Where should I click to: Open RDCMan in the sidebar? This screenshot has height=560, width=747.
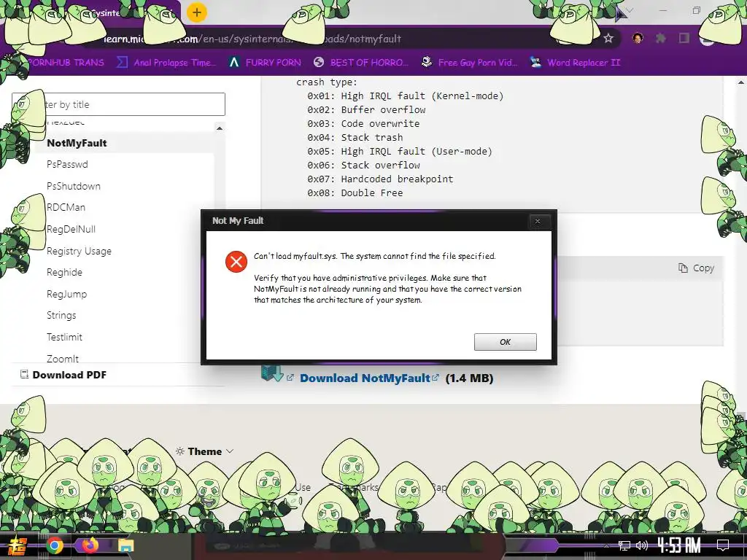tap(66, 207)
